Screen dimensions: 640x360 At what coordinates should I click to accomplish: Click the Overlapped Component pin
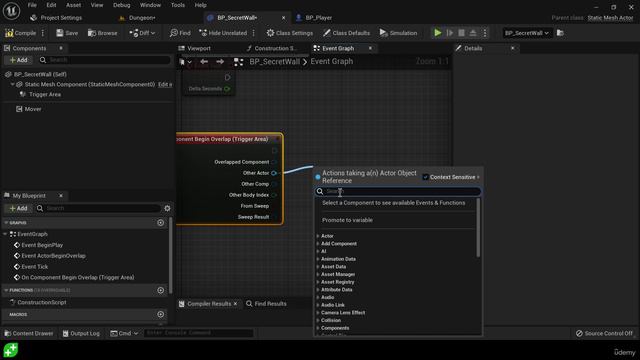pyautogui.click(x=274, y=162)
